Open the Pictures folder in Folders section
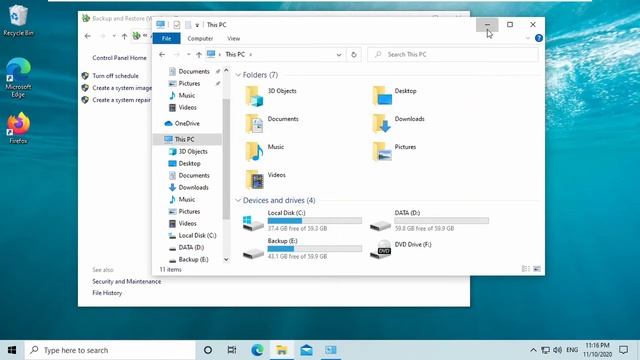Image resolution: width=640 pixels, height=360 pixels. 382,152
